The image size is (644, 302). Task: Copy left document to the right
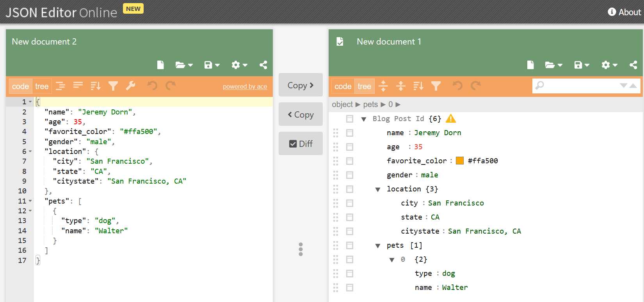(x=301, y=85)
